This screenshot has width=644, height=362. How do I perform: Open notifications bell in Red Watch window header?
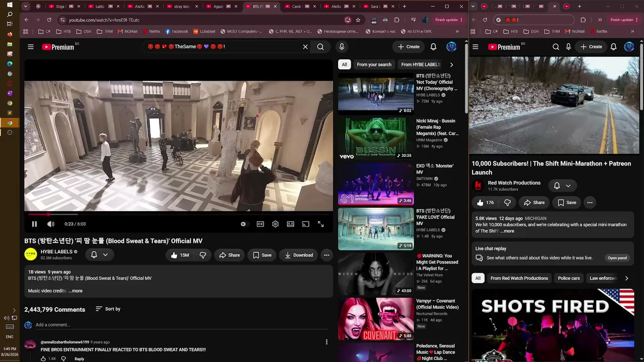(613, 47)
